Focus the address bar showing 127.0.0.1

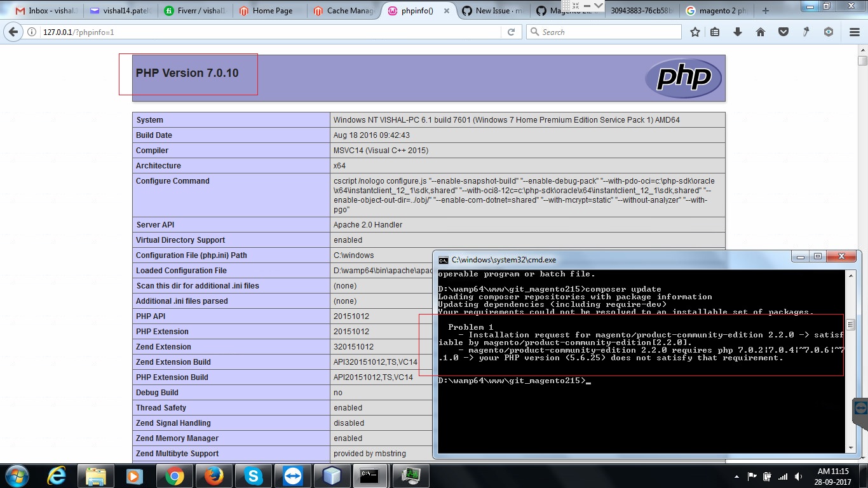[271, 32]
